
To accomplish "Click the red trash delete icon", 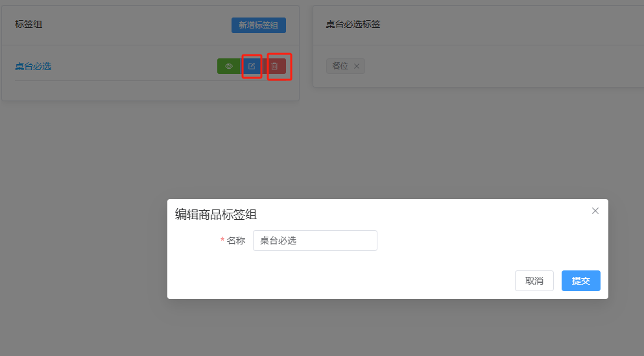I will pos(274,66).
